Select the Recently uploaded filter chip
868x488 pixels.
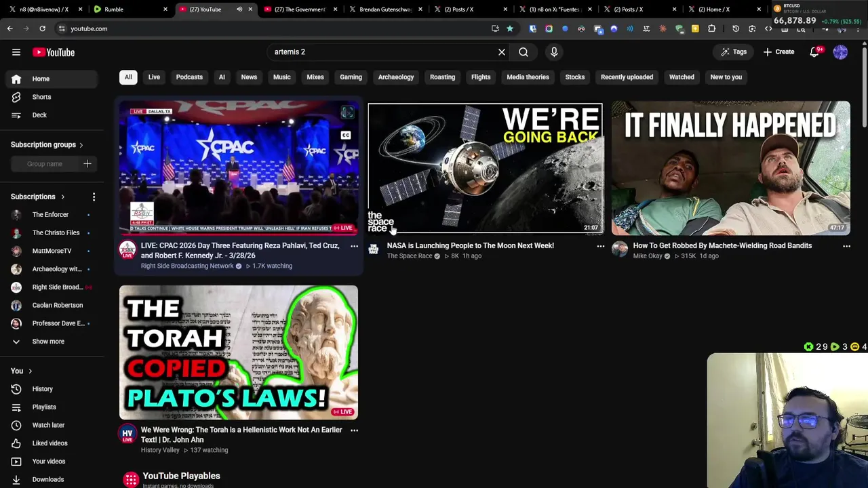[627, 77]
